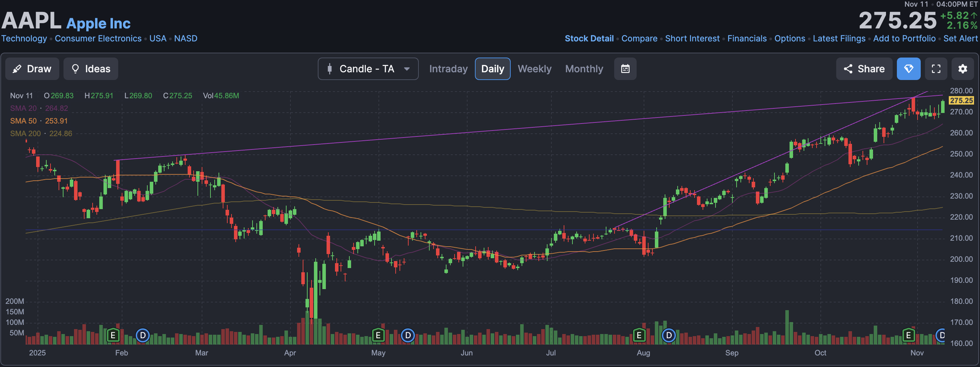The height and width of the screenshot is (367, 980).
Task: Click the 275.25 current price tag on axis
Action: click(x=961, y=100)
